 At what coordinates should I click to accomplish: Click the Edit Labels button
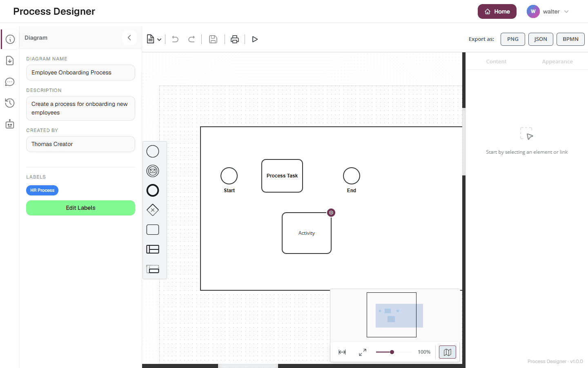point(80,208)
